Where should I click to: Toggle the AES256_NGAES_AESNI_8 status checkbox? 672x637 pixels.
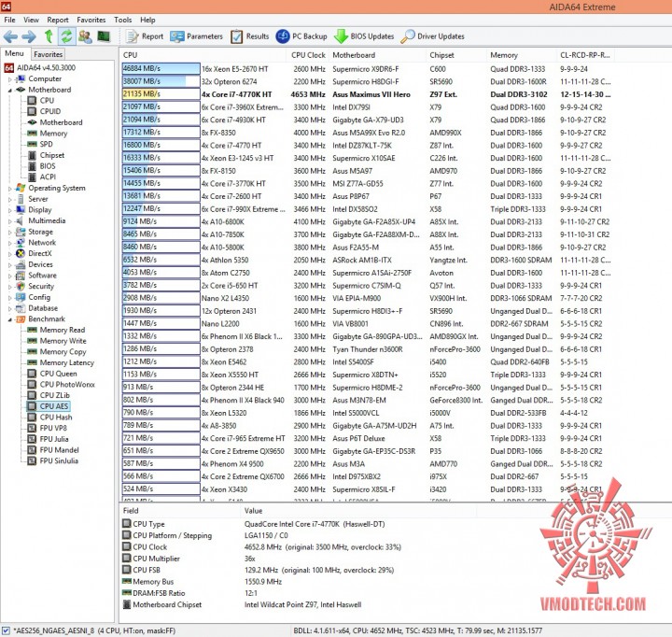coord(6,630)
